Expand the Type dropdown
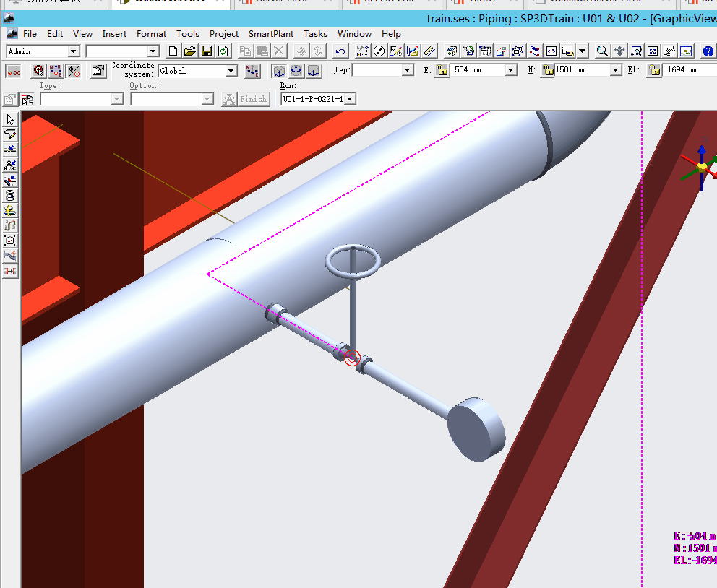 point(117,99)
